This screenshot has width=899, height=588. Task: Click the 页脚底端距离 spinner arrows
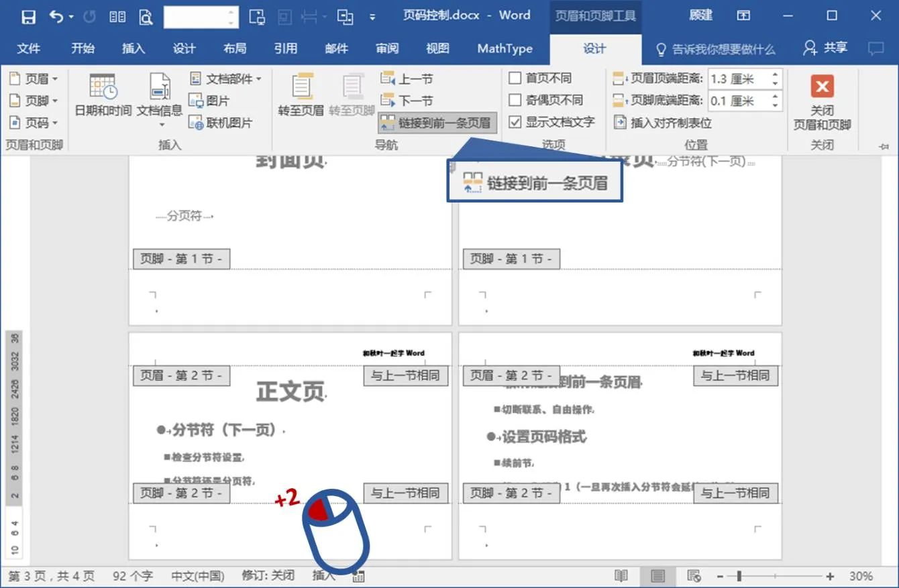click(x=776, y=101)
